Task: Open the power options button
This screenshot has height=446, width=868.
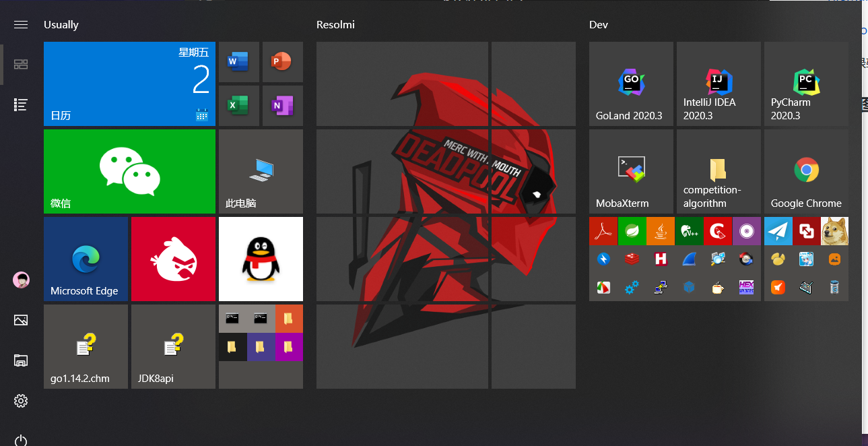Action: point(21,440)
